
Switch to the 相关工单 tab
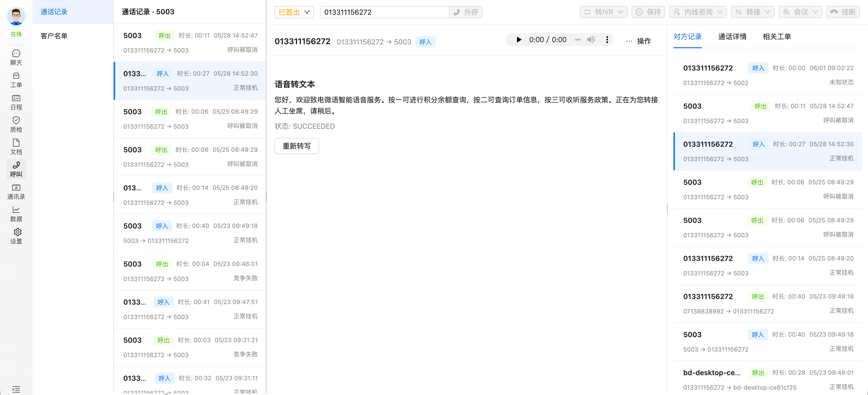777,37
